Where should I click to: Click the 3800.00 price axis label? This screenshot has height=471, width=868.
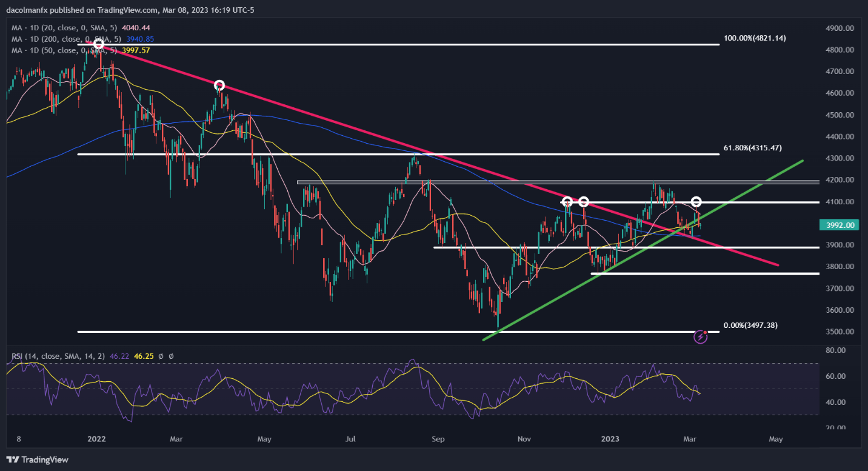point(840,267)
